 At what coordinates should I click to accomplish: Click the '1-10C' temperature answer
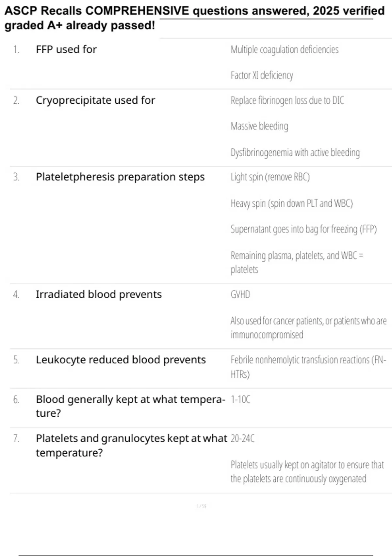point(240,399)
